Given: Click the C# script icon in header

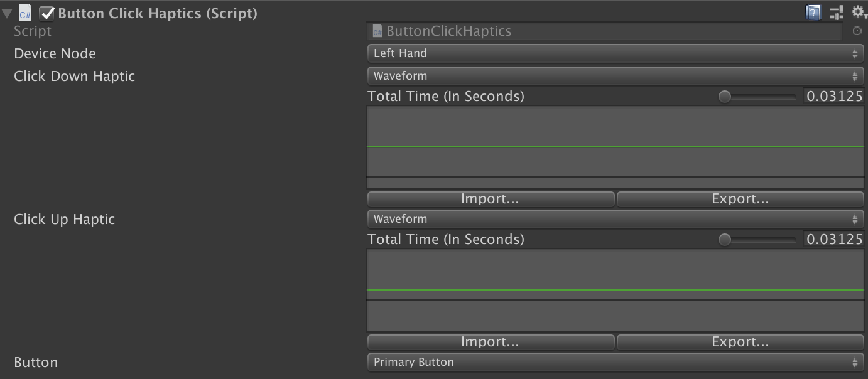Looking at the screenshot, I should pyautogui.click(x=26, y=13).
